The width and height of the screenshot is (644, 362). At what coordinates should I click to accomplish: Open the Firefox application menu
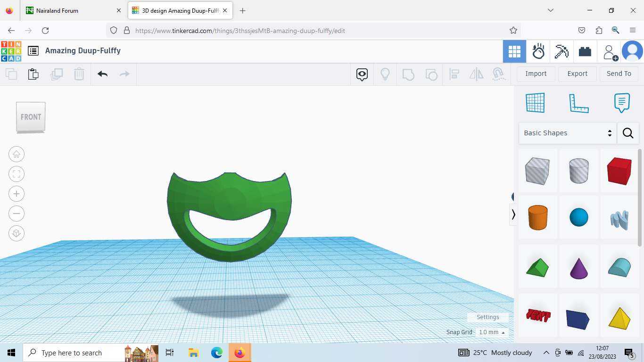tap(633, 30)
